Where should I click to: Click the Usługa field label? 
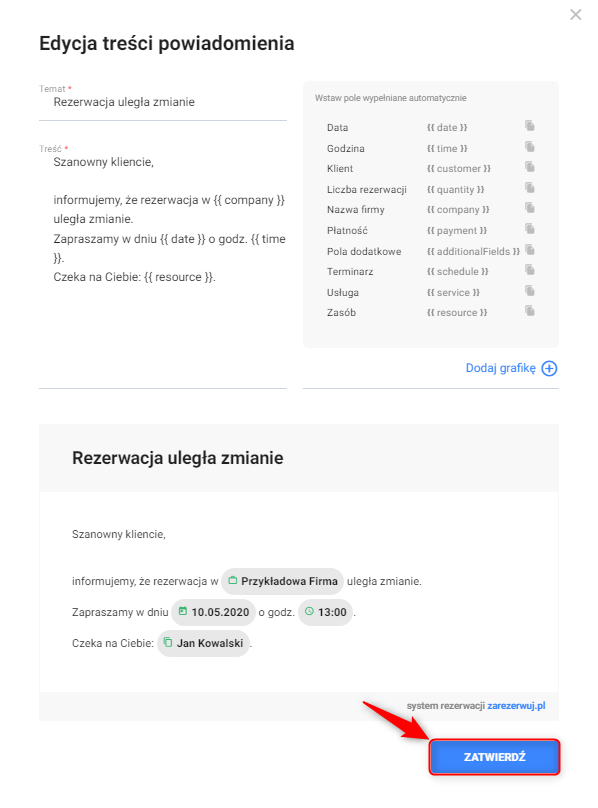(343, 293)
